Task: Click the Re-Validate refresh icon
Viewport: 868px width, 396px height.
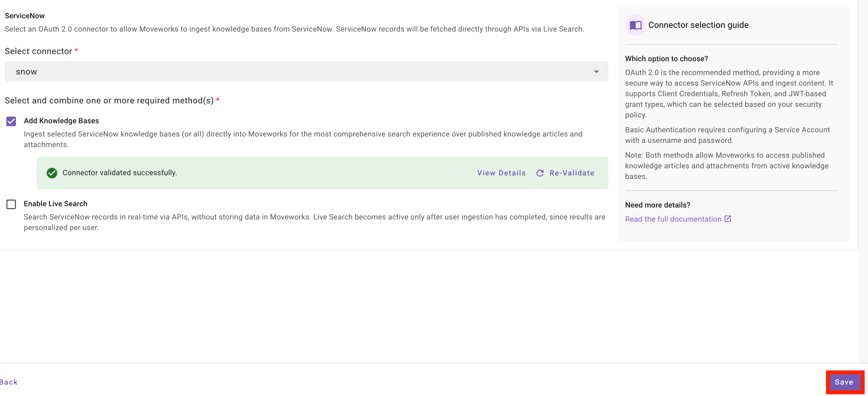Action: (540, 173)
